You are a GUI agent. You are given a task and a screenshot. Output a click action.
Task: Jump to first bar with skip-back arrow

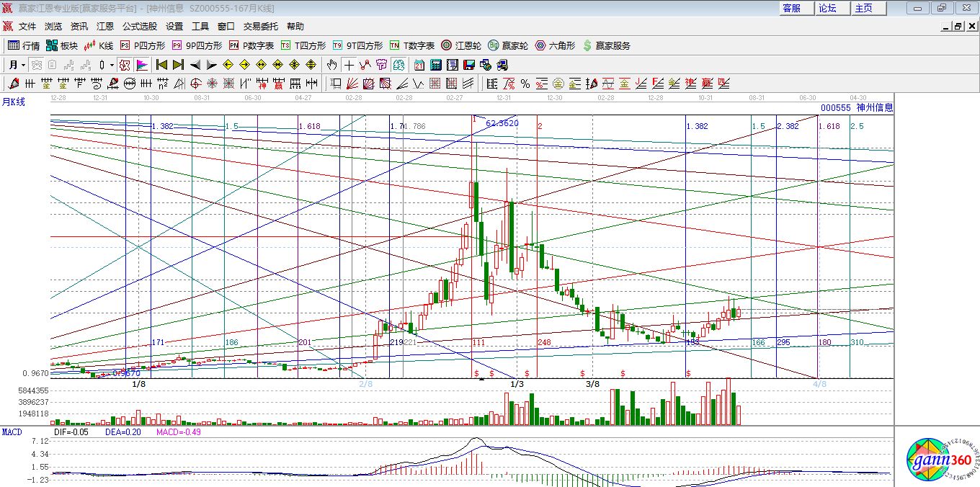[162, 65]
